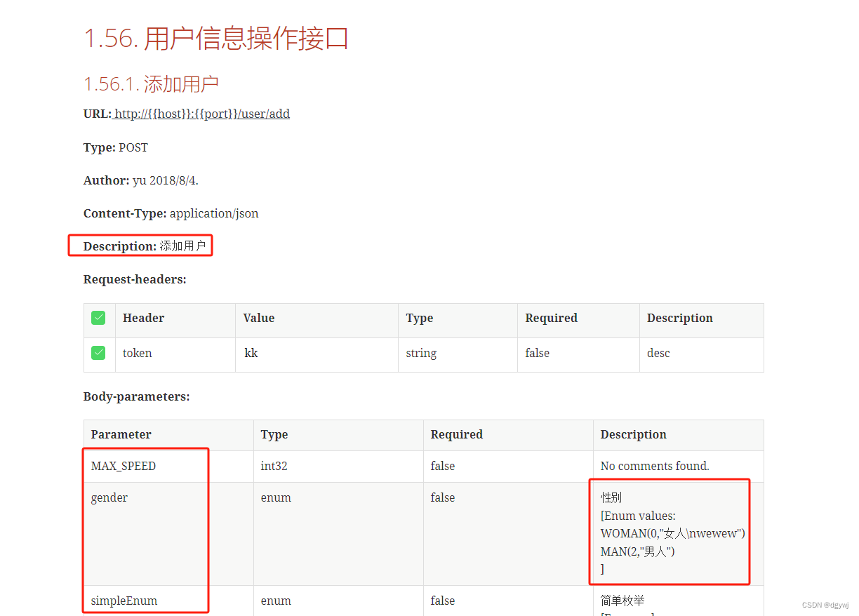Select the gender parameter cell
This screenshot has height=616, width=859.
pyautogui.click(x=109, y=497)
